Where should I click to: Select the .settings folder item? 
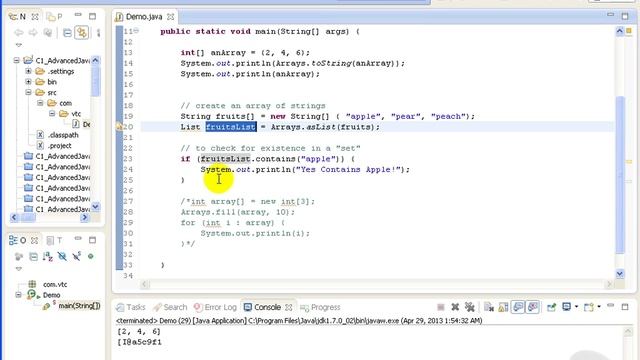coord(61,71)
